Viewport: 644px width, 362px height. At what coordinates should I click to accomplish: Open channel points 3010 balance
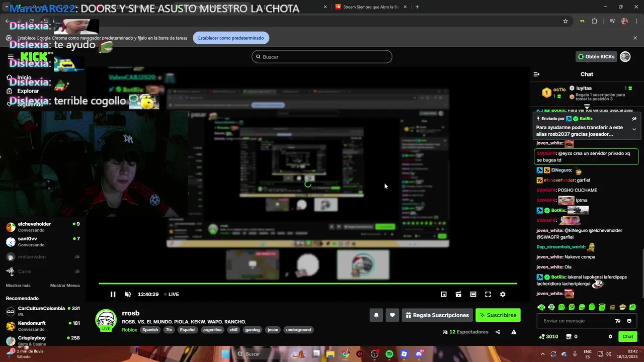[x=548, y=337]
